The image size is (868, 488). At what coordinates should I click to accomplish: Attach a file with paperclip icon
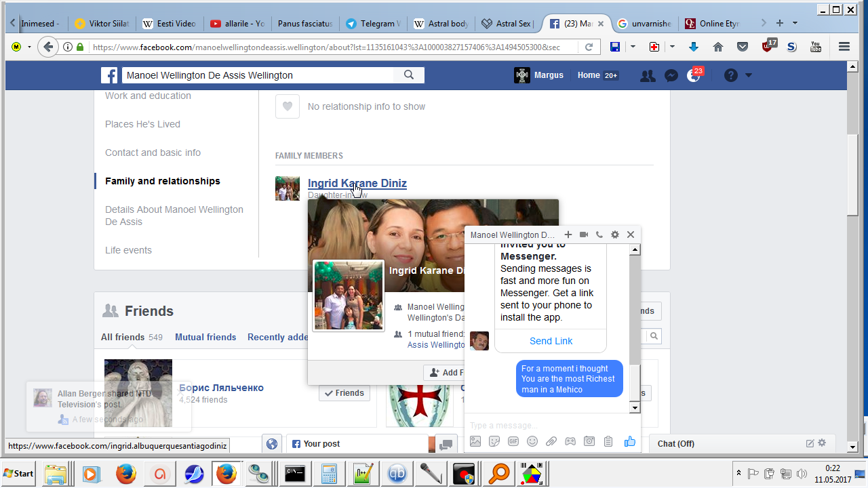(x=551, y=441)
